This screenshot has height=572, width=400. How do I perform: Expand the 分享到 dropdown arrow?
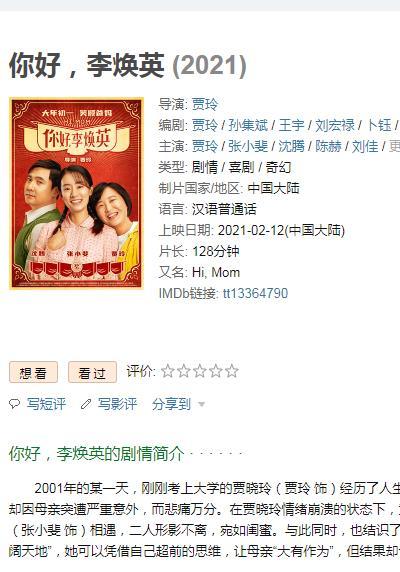point(201,404)
